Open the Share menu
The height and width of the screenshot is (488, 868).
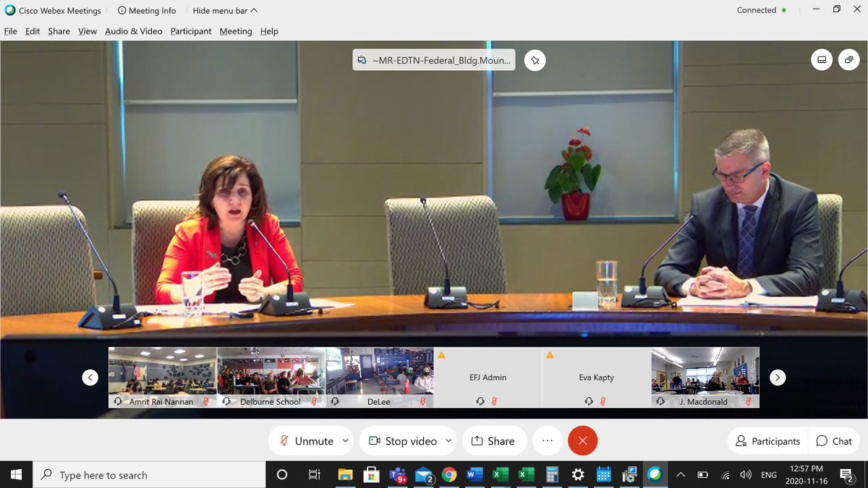pos(59,31)
